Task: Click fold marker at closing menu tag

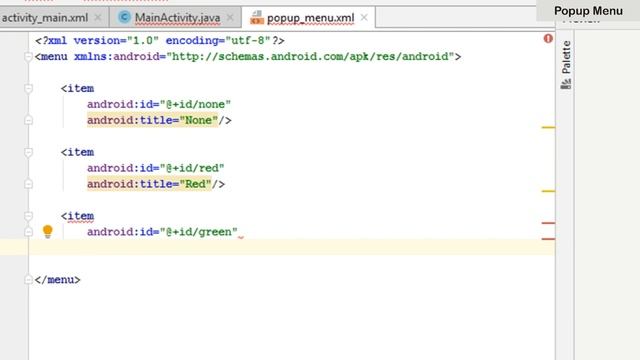Action: coord(28,280)
